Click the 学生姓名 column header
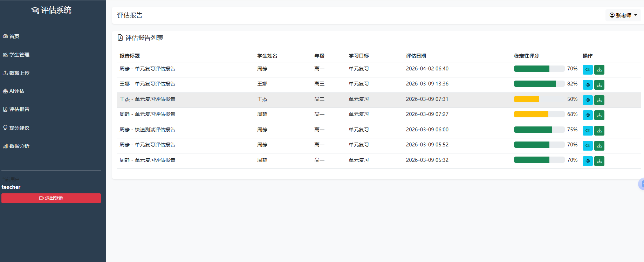 tap(267, 56)
